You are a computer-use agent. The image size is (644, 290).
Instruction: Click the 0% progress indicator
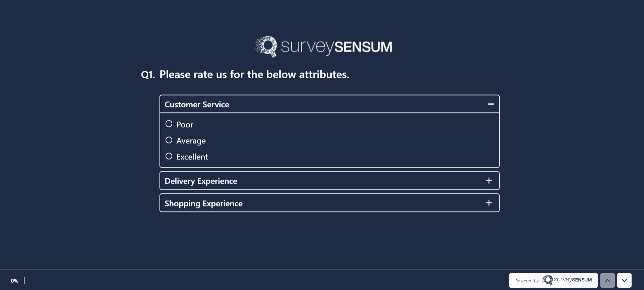(15, 280)
